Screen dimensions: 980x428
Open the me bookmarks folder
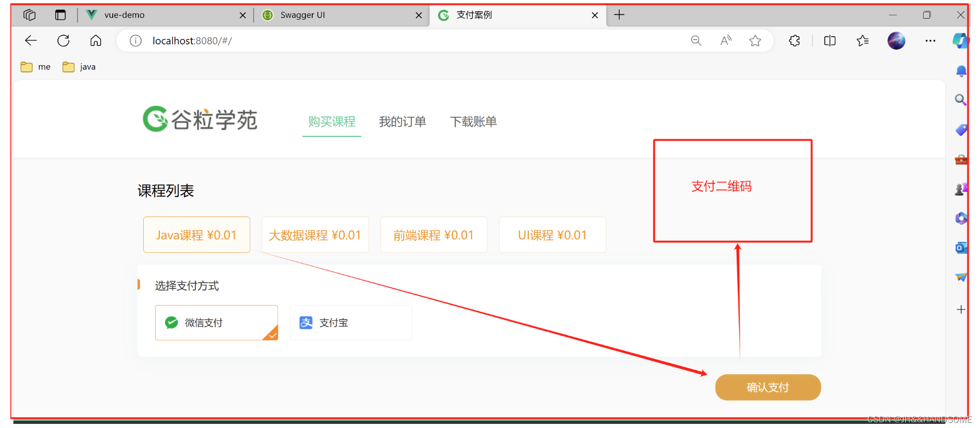tap(36, 67)
